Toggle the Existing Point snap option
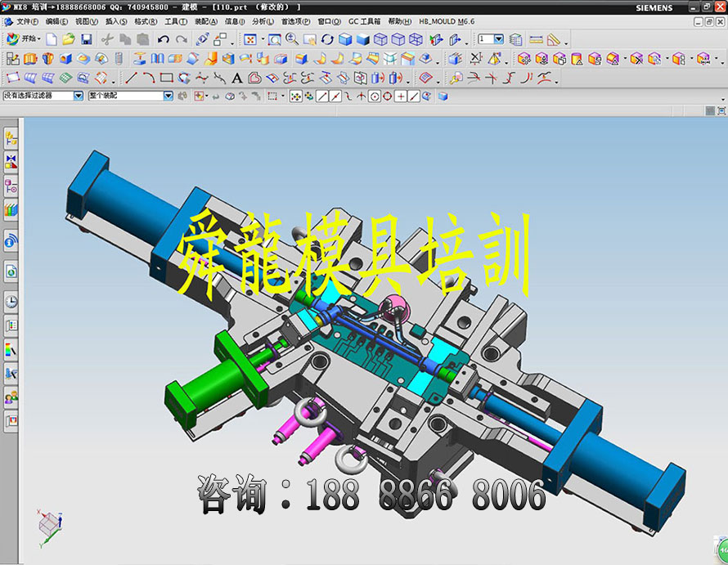The height and width of the screenshot is (565, 728). 400,96
